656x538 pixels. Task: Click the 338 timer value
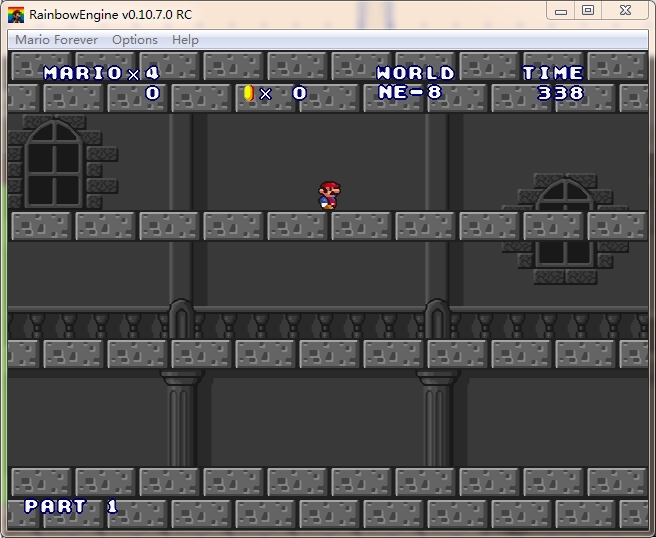560,93
